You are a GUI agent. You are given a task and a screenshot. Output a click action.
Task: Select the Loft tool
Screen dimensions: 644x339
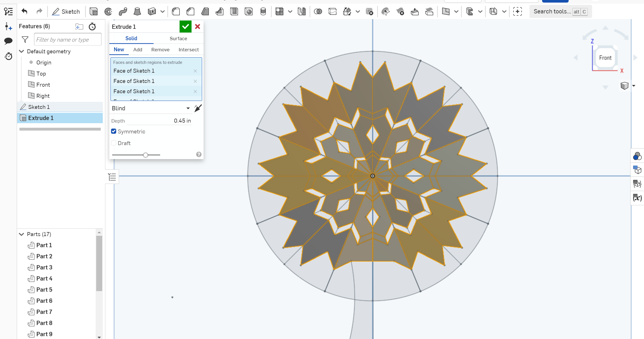137,11
